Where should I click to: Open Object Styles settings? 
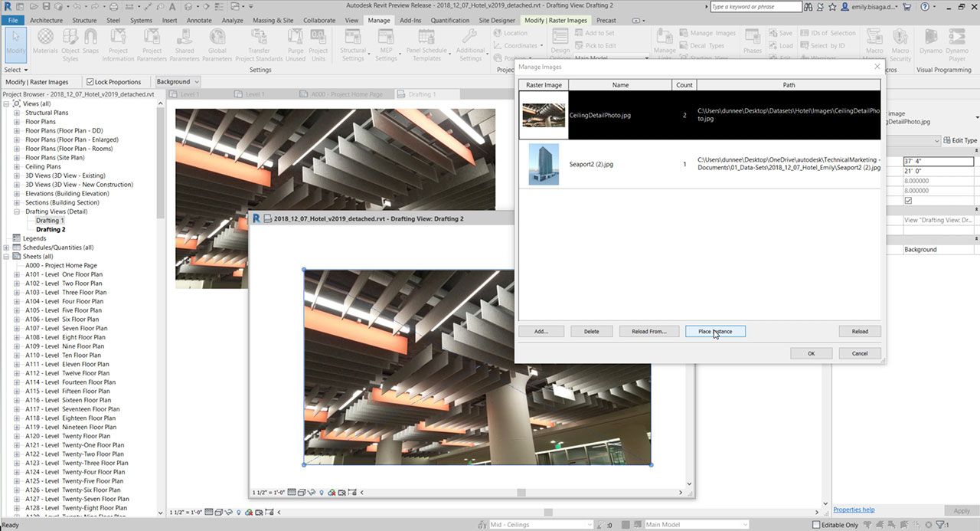pos(70,44)
